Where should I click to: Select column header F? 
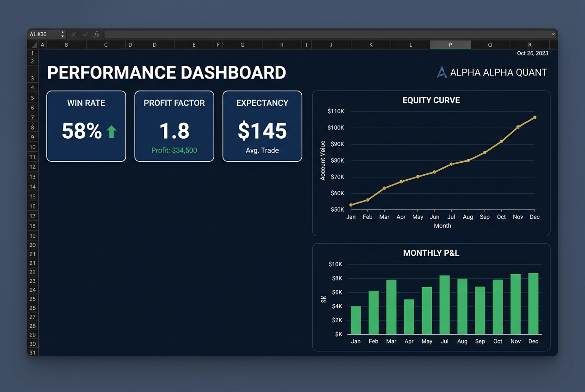click(x=218, y=45)
